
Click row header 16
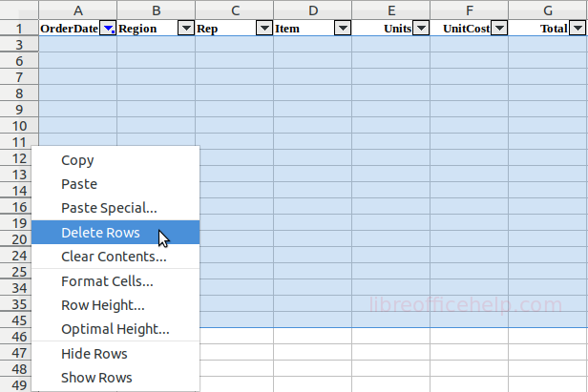coord(15,207)
